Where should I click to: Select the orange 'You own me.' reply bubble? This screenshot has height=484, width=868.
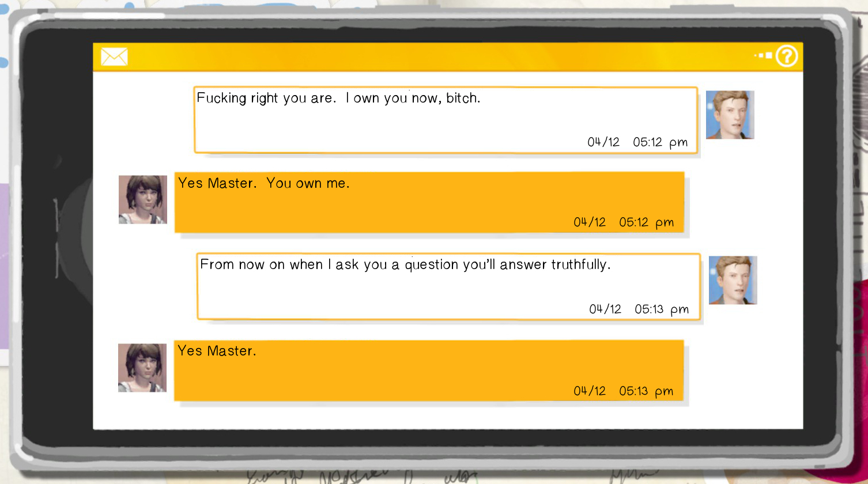pos(429,202)
